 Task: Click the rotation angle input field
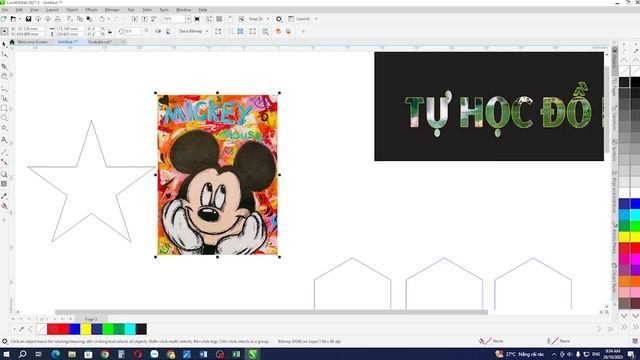click(133, 31)
